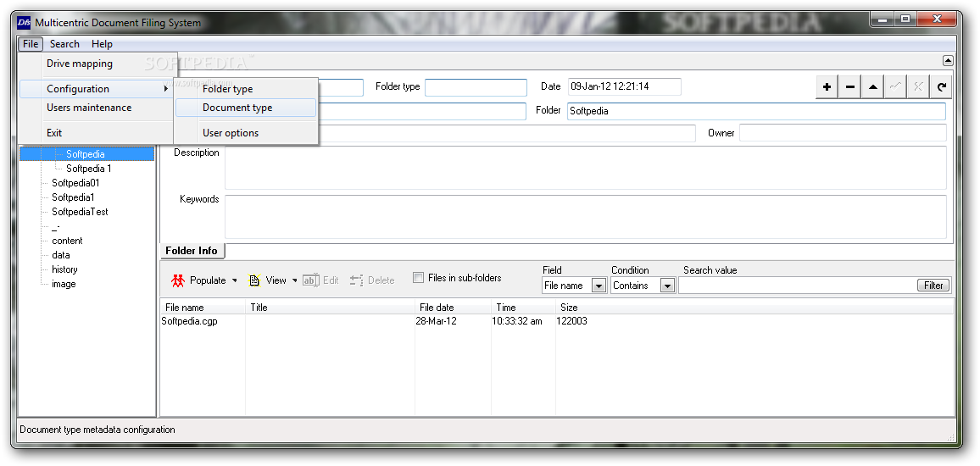Click the 122003 size cell
Image resolution: width=980 pixels, height=466 pixels.
click(x=573, y=321)
